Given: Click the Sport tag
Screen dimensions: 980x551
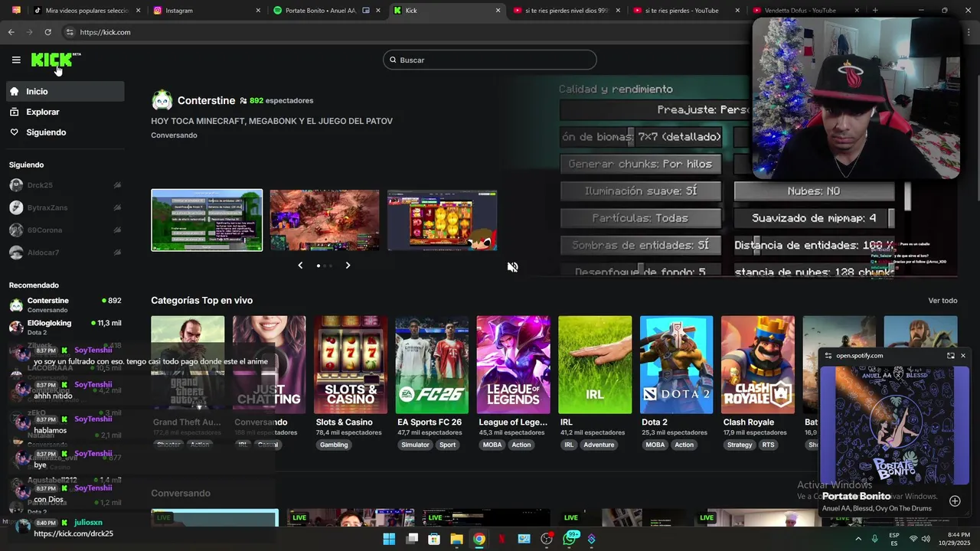Looking at the screenshot, I should coord(448,445).
